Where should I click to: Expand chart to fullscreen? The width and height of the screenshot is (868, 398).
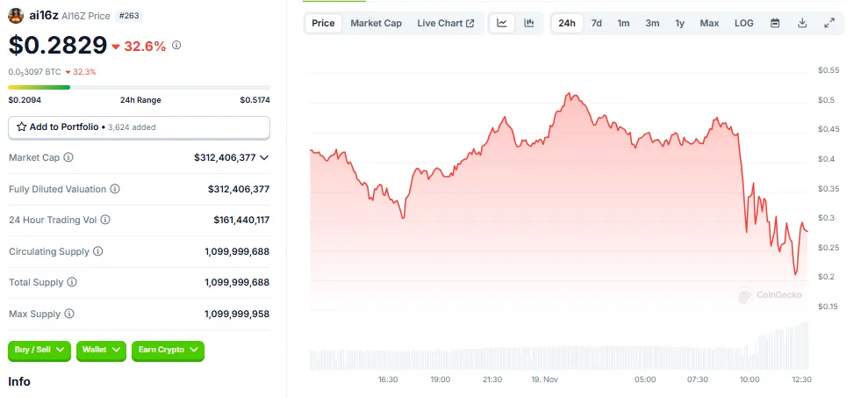coord(829,23)
